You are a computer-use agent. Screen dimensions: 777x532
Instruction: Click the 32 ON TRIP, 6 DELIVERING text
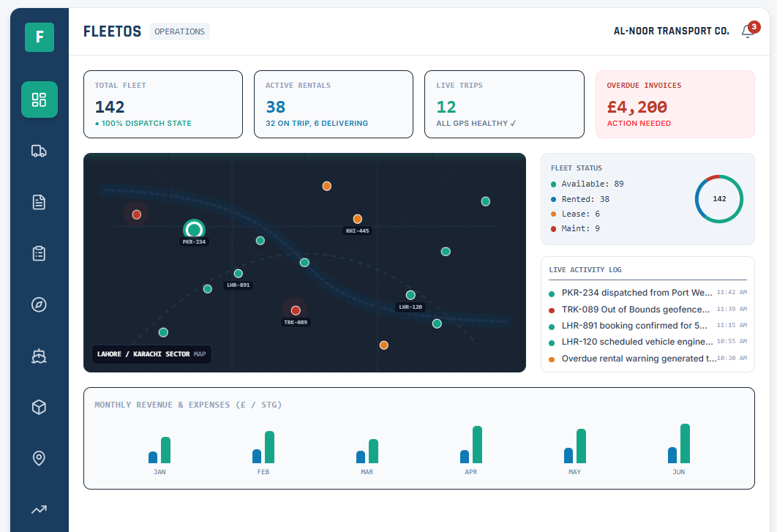(317, 123)
